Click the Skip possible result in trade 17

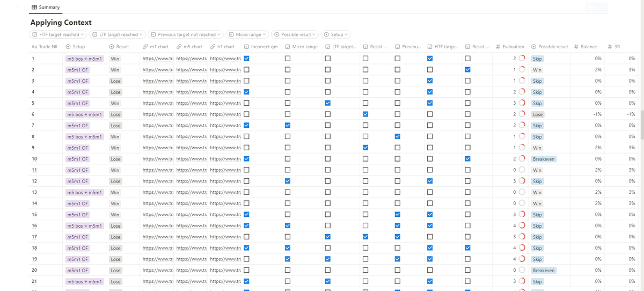[x=537, y=237]
